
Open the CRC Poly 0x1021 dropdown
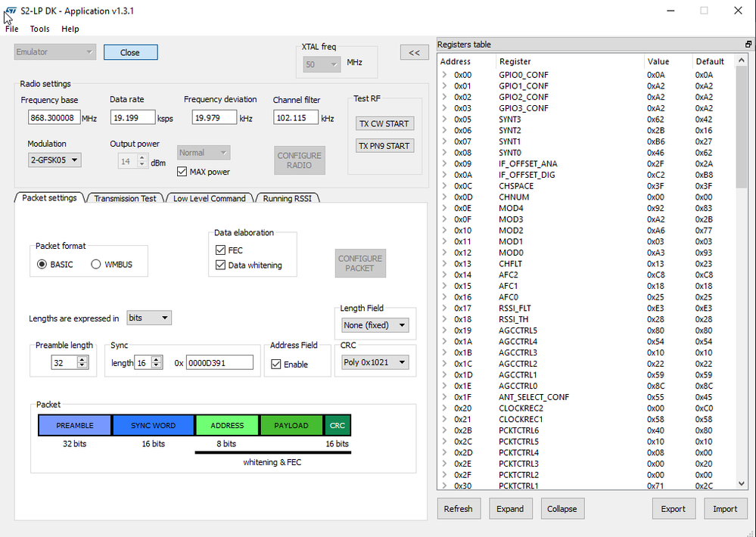(x=375, y=362)
